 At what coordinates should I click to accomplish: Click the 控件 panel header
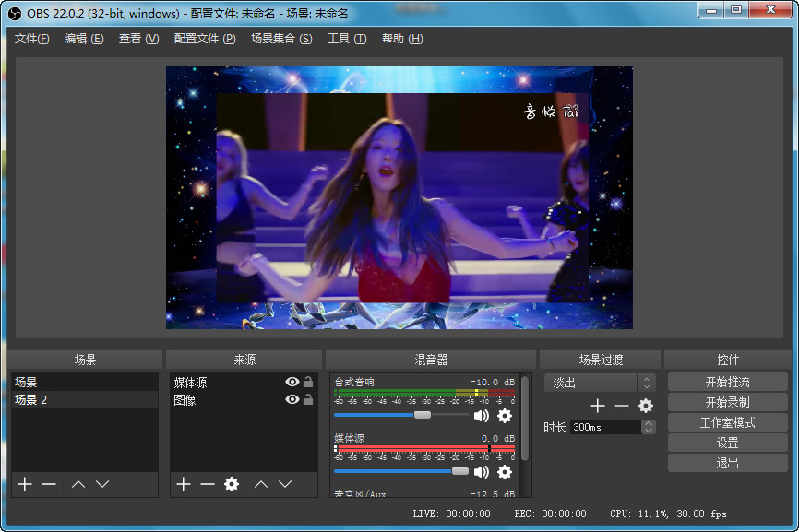[x=728, y=360]
